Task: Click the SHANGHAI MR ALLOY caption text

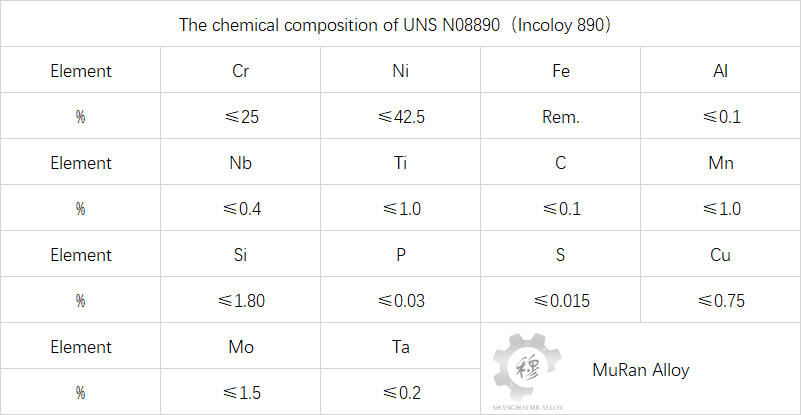Action: coord(528,407)
